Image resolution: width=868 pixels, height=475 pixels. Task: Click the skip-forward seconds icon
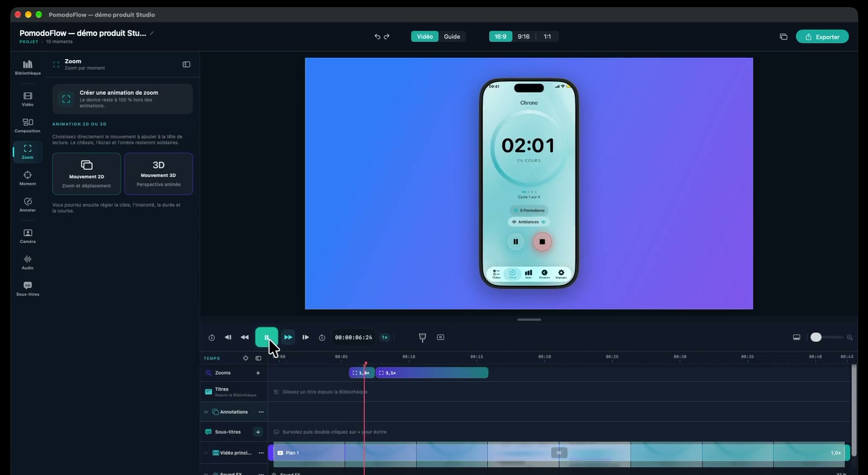(322, 337)
